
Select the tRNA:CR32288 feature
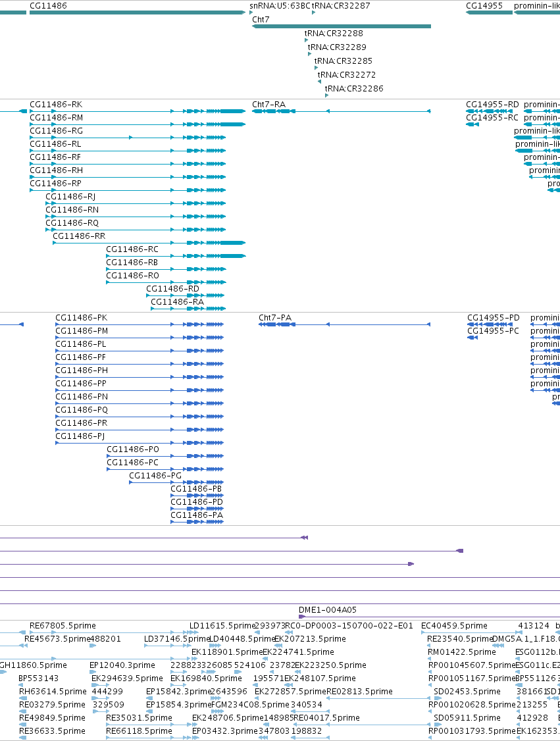pyautogui.click(x=334, y=34)
